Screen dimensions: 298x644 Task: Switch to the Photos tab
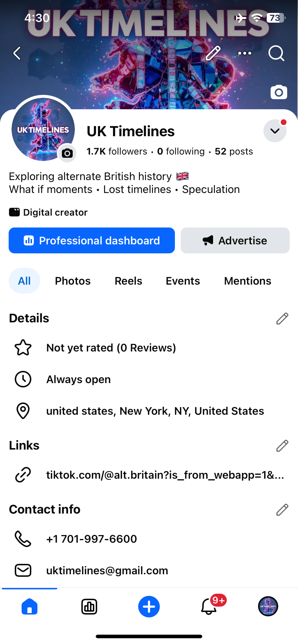pyautogui.click(x=73, y=281)
